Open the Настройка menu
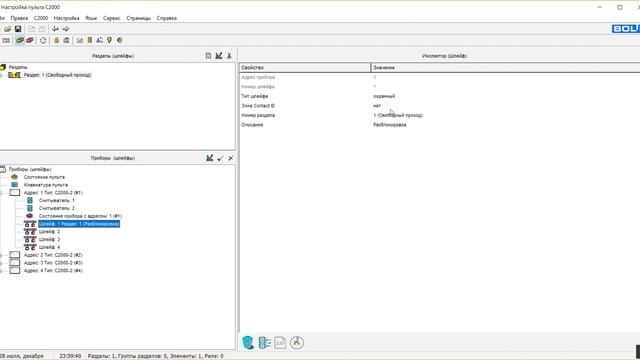 67,18
